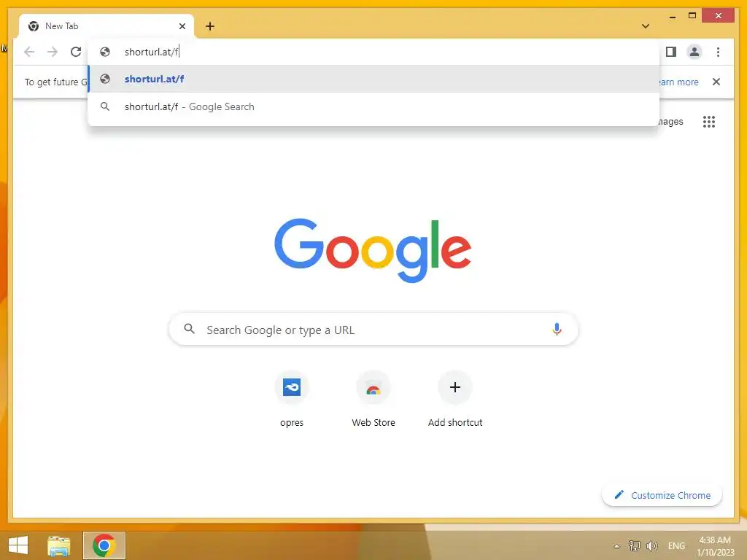
Task: Open the profile avatar button
Action: pos(694,52)
